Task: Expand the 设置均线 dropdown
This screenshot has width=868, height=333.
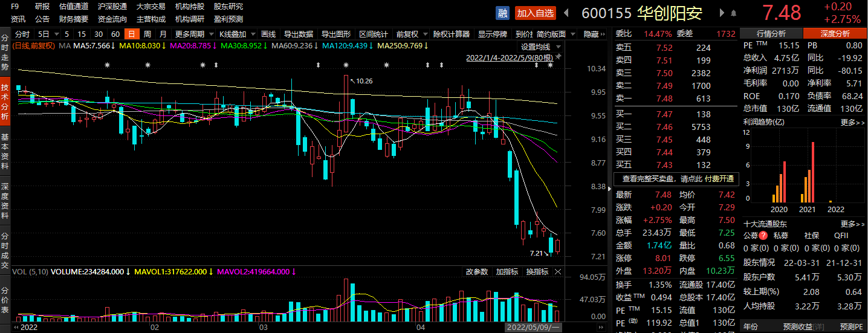Action: 540,47
